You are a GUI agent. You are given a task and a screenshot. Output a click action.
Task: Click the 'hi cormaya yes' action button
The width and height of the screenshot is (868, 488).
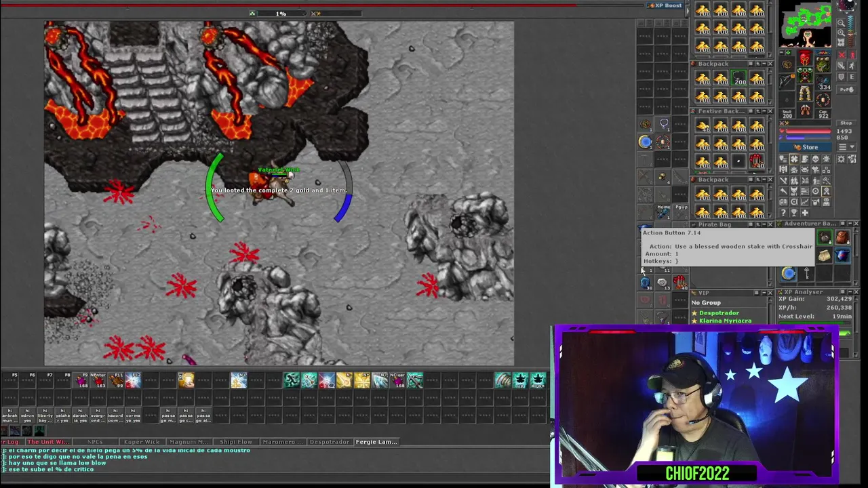coord(133,415)
